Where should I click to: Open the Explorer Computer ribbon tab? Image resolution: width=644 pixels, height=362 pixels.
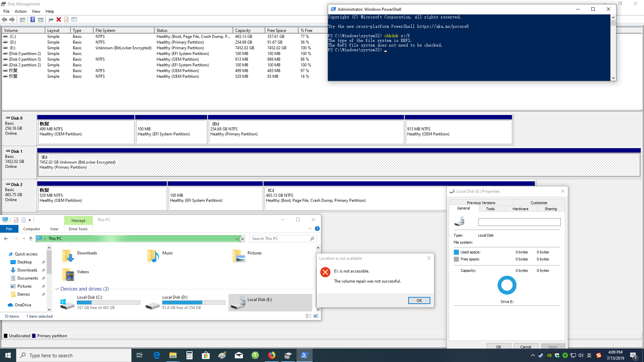coord(32,229)
